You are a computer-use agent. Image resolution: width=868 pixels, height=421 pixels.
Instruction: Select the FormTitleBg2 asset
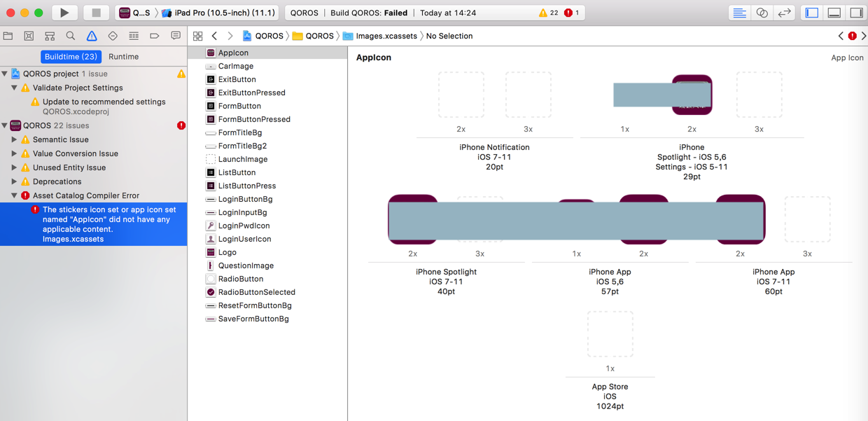point(268,146)
